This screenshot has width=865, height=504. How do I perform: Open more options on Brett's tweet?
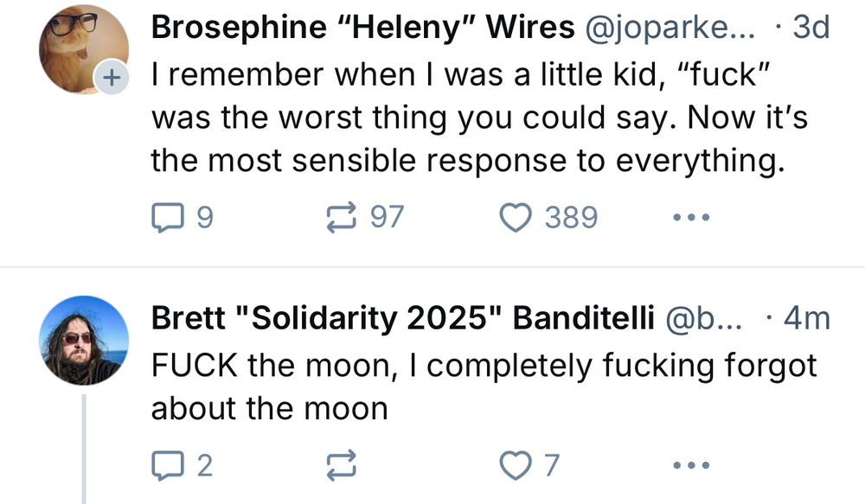690,467
